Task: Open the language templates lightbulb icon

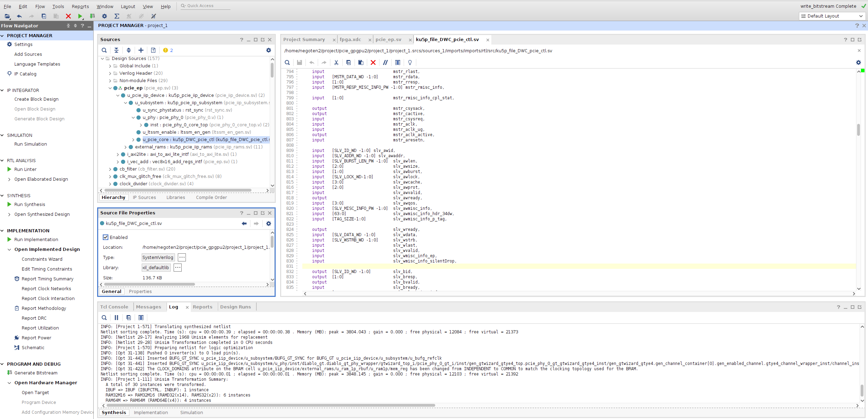Action: [410, 62]
